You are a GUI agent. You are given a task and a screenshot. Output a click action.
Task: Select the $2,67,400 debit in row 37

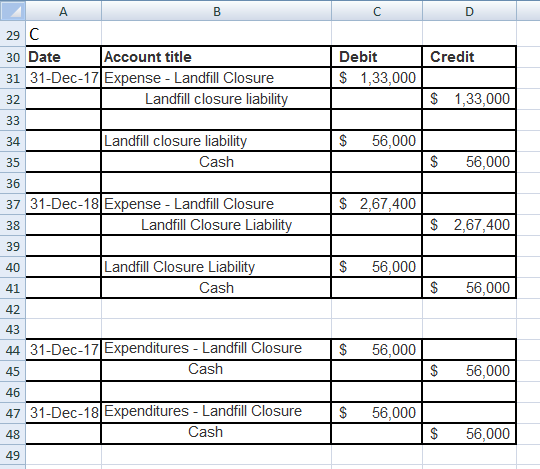point(377,204)
